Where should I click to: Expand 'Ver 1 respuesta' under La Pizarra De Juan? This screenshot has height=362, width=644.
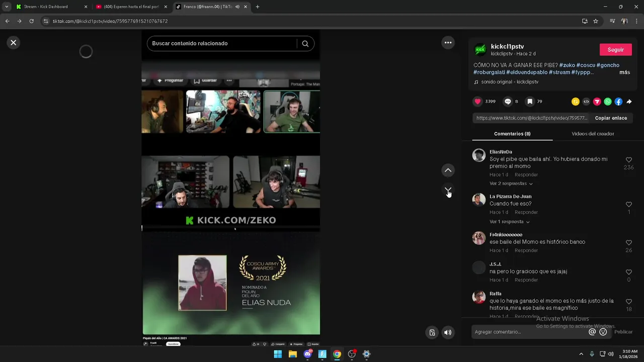510,222
